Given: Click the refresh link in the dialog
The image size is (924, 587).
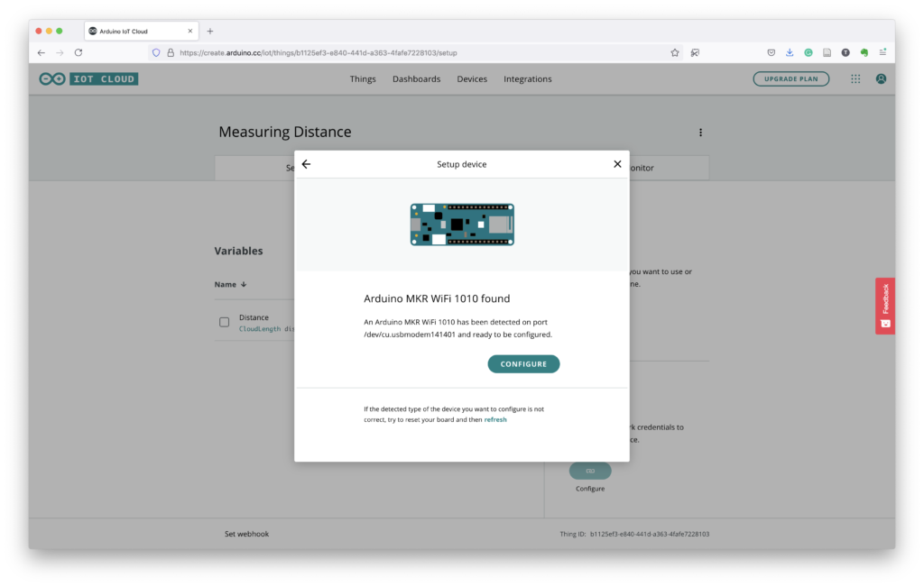Looking at the screenshot, I should coord(495,420).
